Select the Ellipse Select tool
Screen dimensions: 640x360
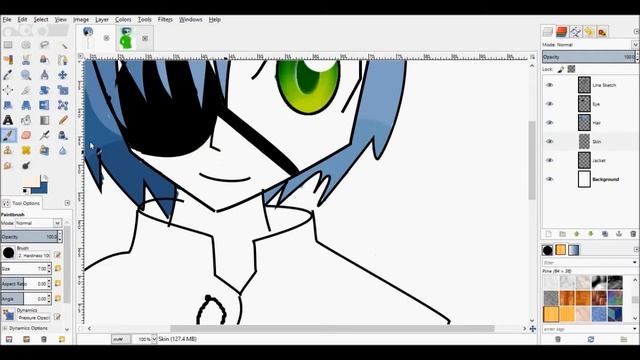(x=26, y=45)
